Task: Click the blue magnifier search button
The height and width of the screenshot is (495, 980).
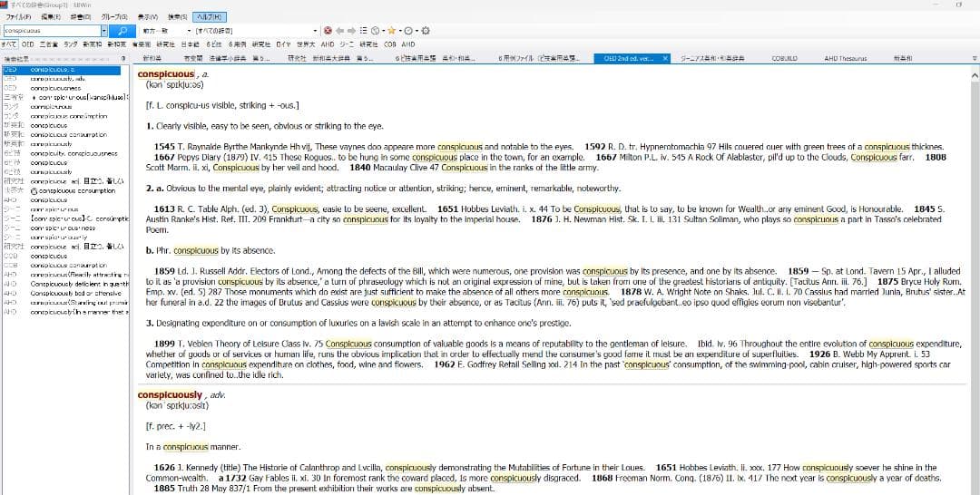Action: pyautogui.click(x=122, y=31)
